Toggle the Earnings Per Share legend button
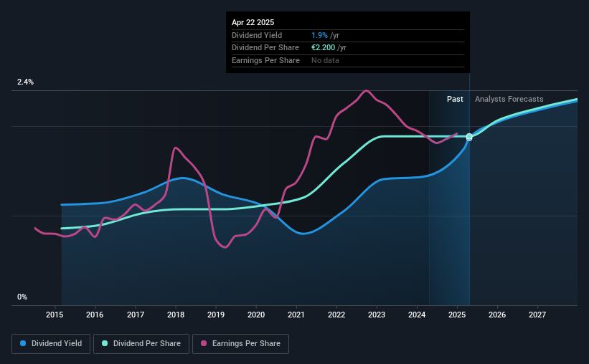This screenshot has width=589, height=364. 240,344
